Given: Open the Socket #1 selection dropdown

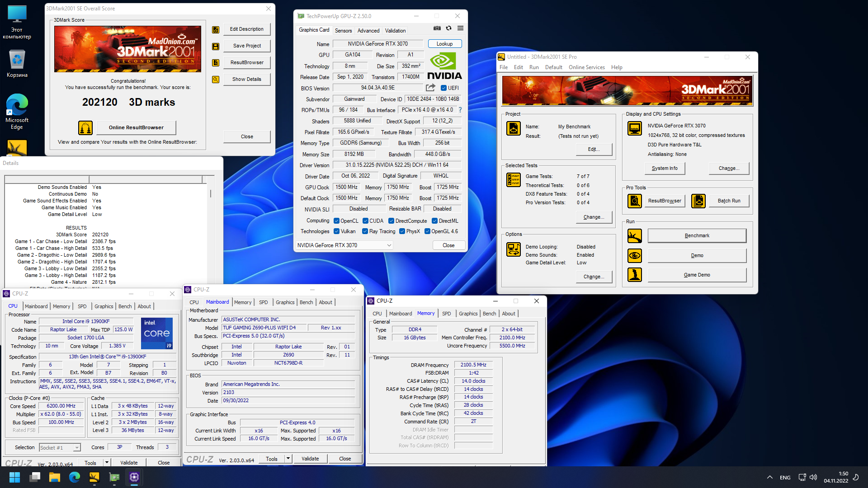Looking at the screenshot, I should tap(60, 448).
